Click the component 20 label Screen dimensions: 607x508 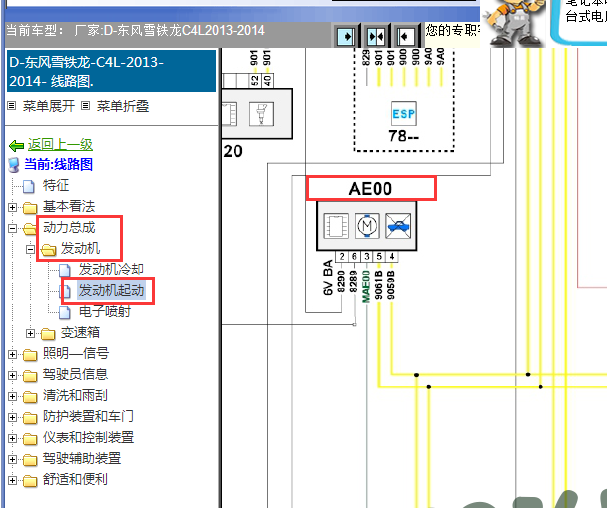(233, 151)
